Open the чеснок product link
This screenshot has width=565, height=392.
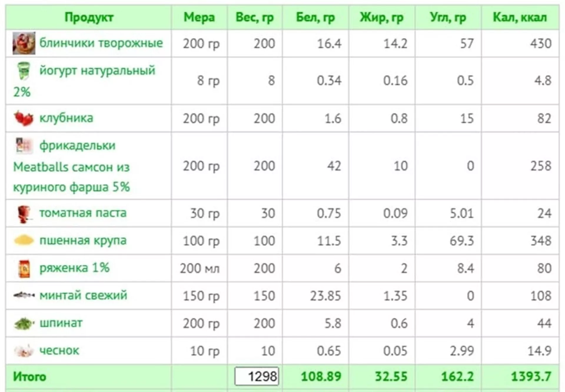(x=59, y=351)
